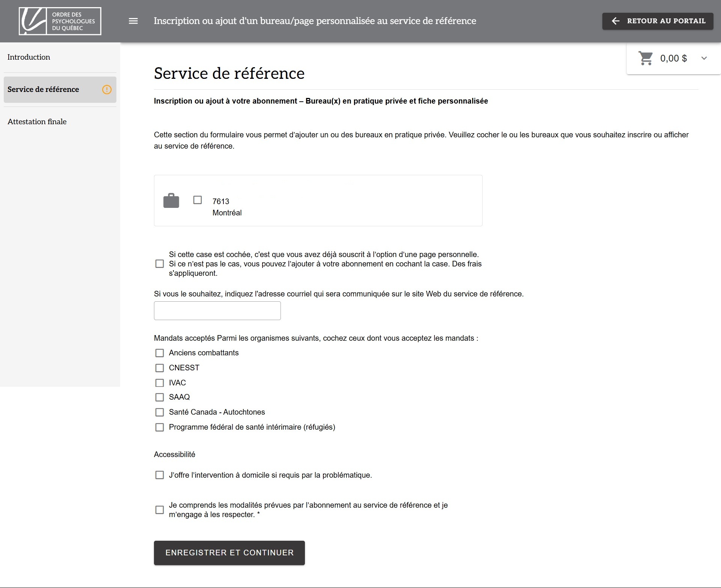Expand the cart total chevron
The height and width of the screenshot is (588, 721).
[704, 58]
